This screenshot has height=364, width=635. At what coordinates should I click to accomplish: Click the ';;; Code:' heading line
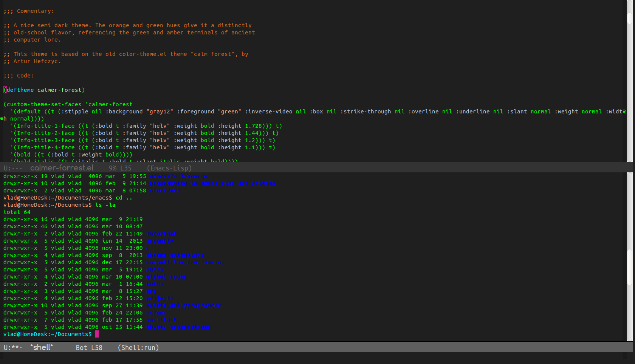[x=19, y=76]
